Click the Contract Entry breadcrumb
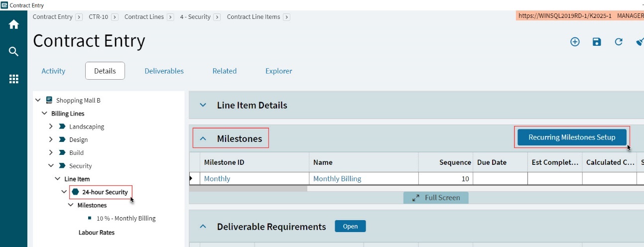The height and width of the screenshot is (247, 644). coord(52,16)
